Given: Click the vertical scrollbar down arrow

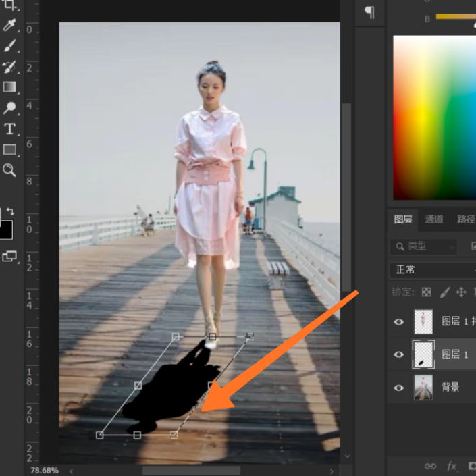Looking at the screenshot, I should point(347,456).
